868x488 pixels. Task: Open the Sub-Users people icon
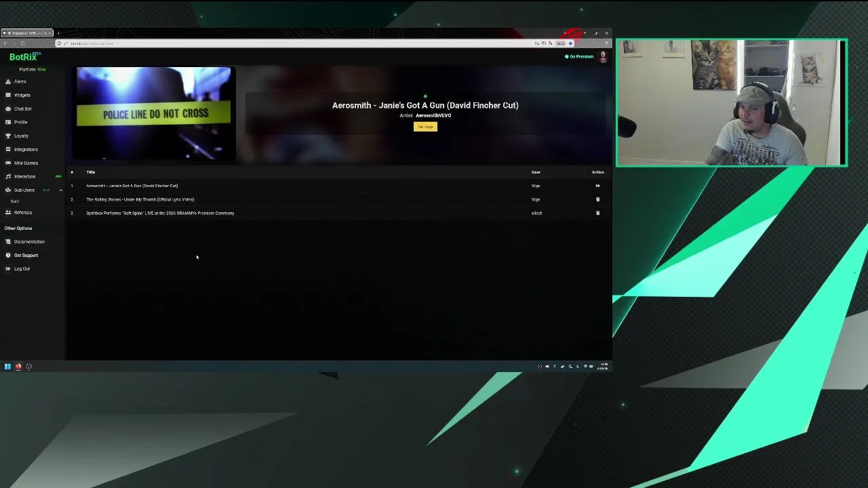7,190
